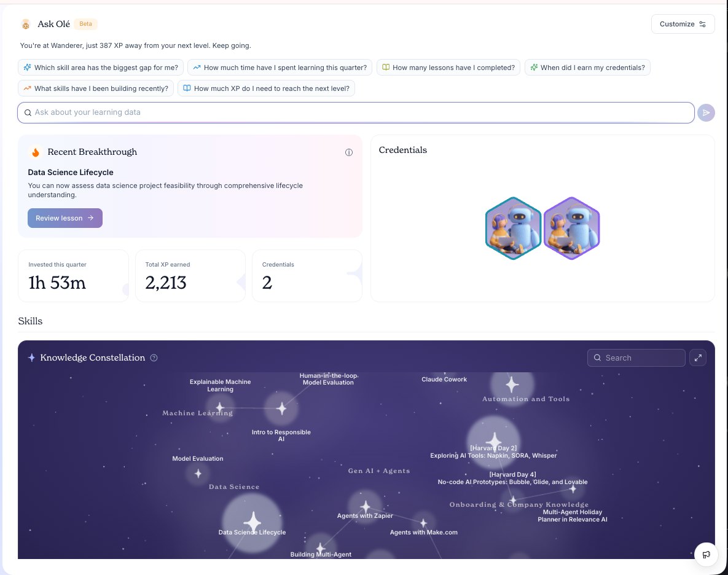Click the send arrow icon next to search
This screenshot has width=728, height=575.
[706, 113]
